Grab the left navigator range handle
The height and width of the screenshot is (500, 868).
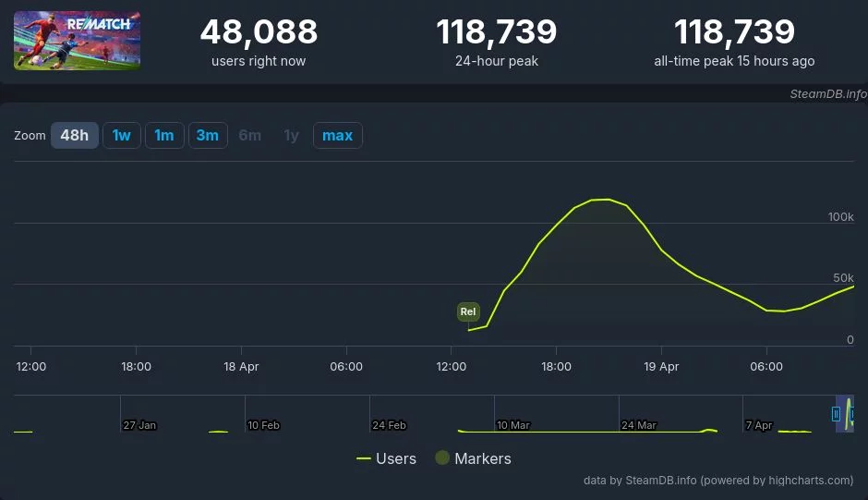pos(836,413)
